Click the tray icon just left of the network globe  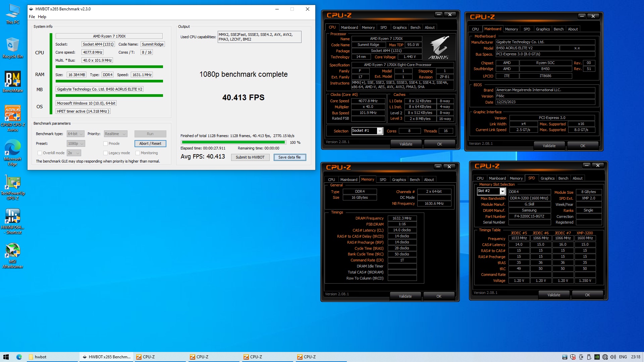click(597, 357)
